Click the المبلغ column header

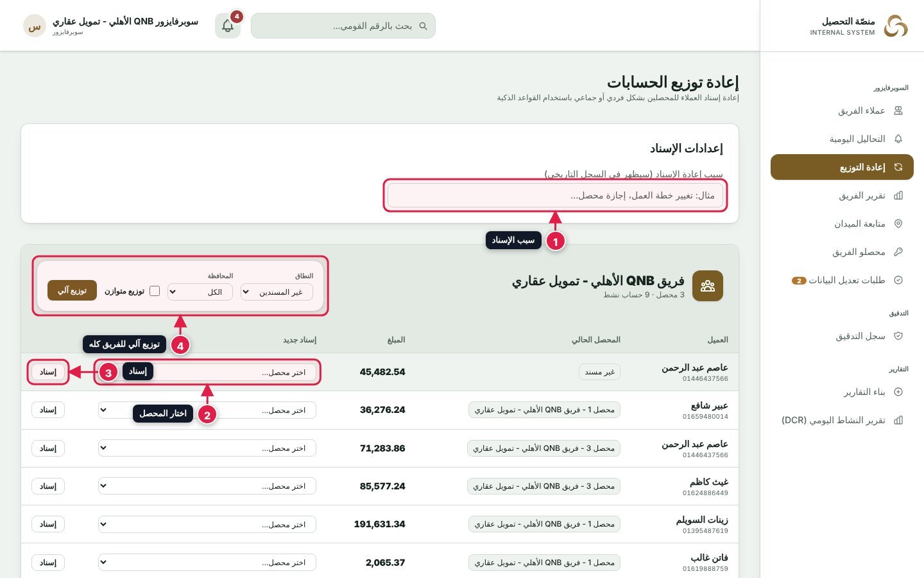(396, 340)
